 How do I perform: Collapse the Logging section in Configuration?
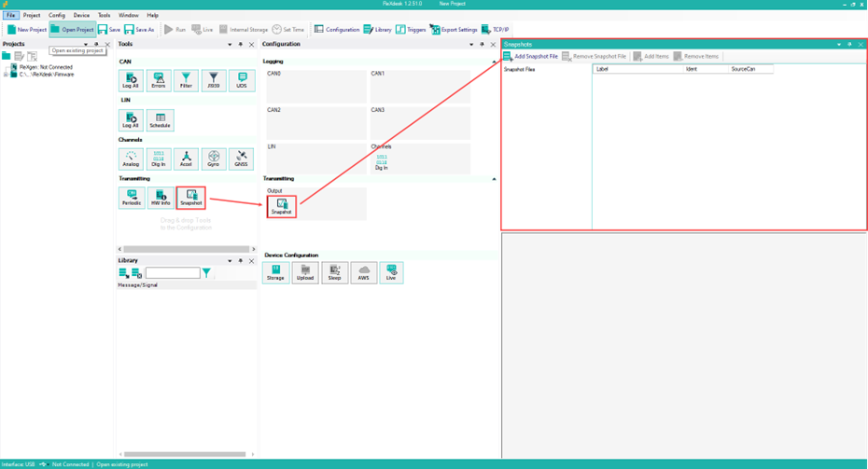pyautogui.click(x=495, y=62)
